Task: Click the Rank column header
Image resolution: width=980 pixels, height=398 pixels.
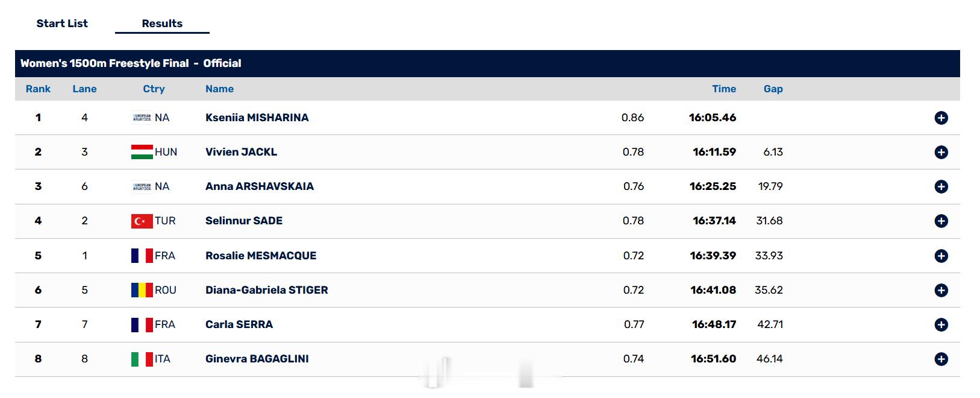Action: point(38,89)
